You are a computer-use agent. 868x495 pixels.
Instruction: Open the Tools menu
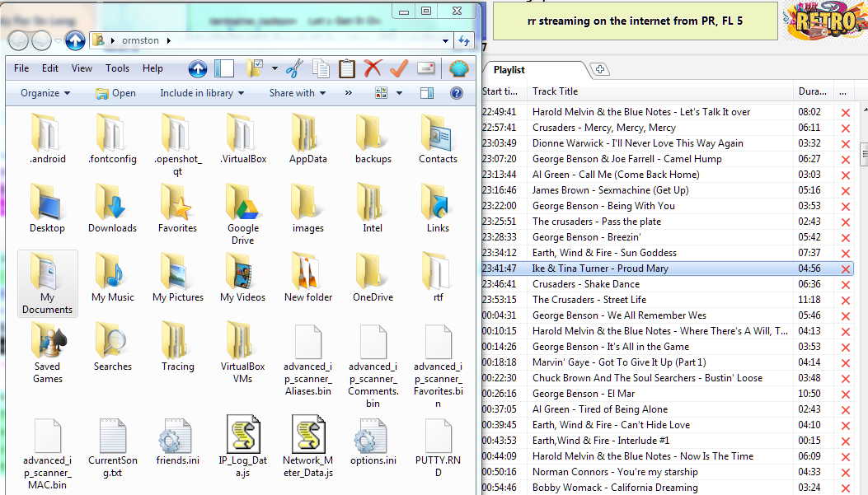[117, 68]
